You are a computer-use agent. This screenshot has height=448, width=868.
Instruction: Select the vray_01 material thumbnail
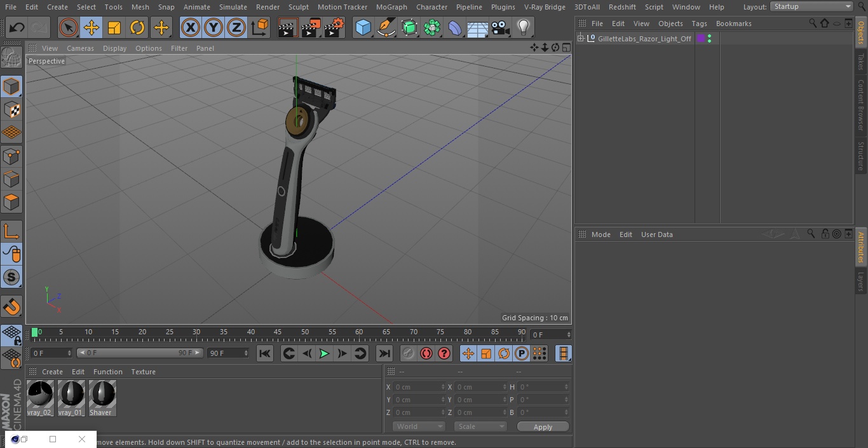[x=71, y=398]
